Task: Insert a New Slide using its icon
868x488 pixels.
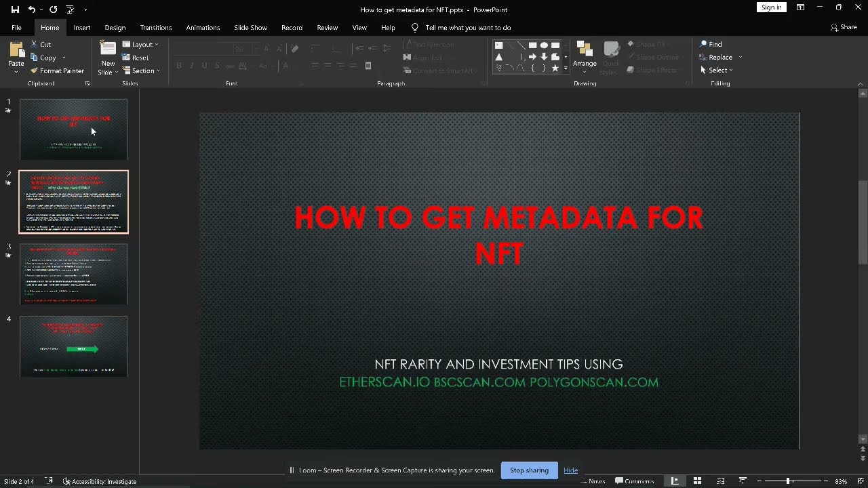Action: [108, 49]
